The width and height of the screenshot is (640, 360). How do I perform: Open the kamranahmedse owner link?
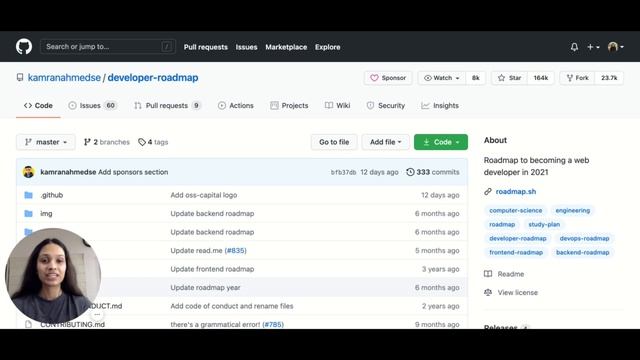(x=64, y=78)
